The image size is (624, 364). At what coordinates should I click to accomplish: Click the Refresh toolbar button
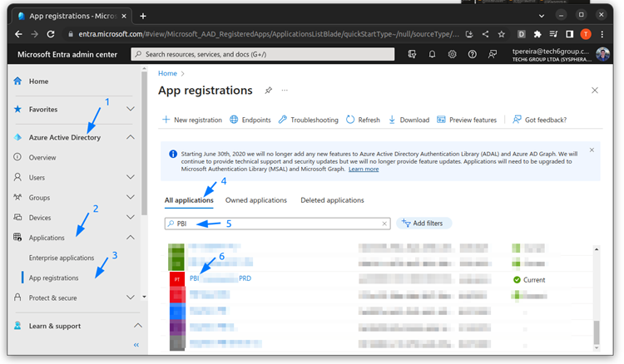point(363,120)
